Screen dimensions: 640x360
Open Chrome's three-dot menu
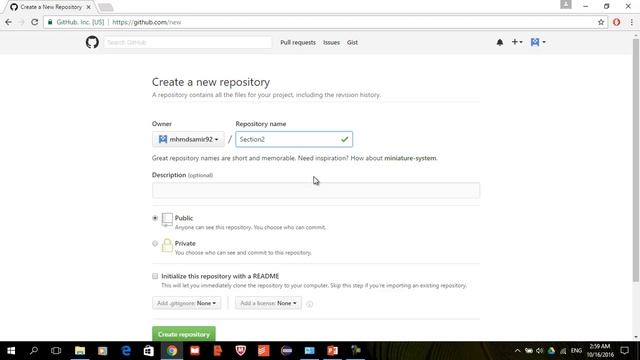pos(631,22)
